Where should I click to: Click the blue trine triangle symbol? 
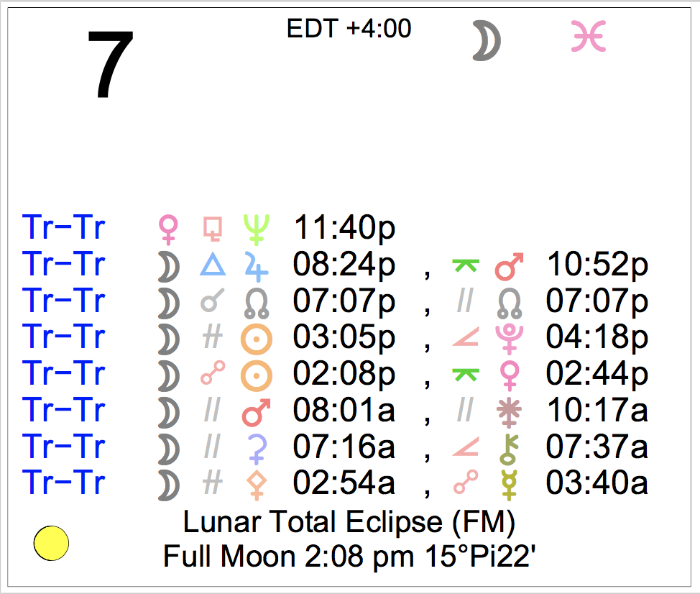pyautogui.click(x=213, y=265)
